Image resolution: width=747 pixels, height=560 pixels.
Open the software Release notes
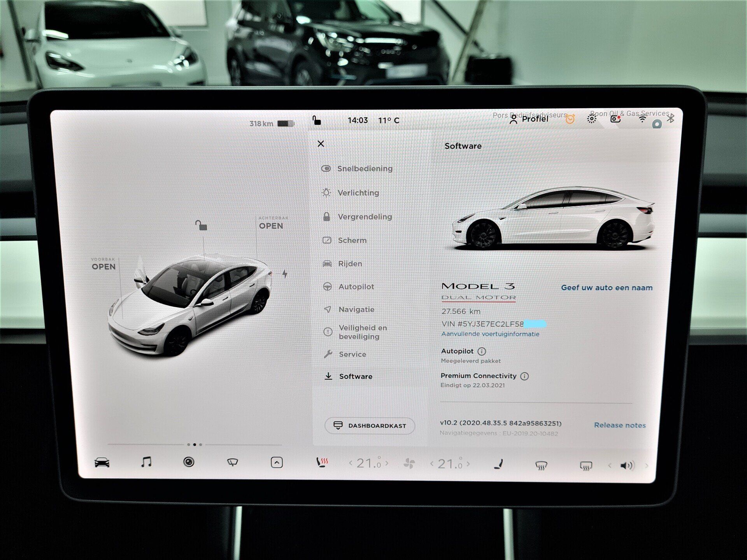click(620, 425)
